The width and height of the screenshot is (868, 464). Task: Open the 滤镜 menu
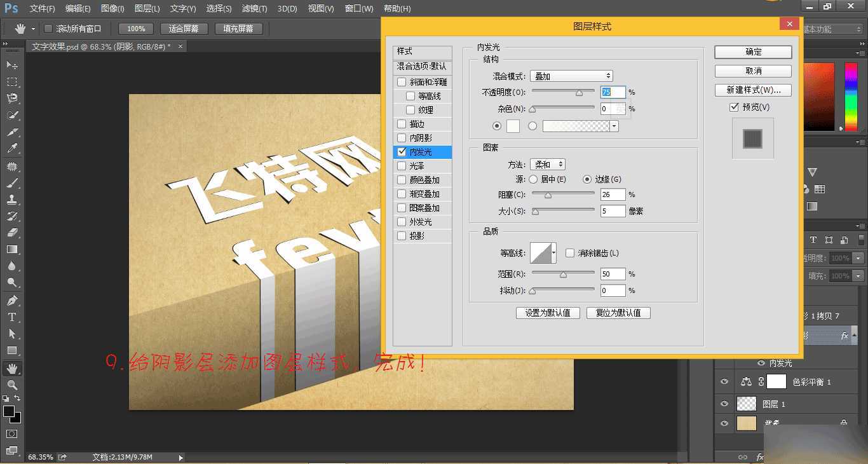click(254, 8)
